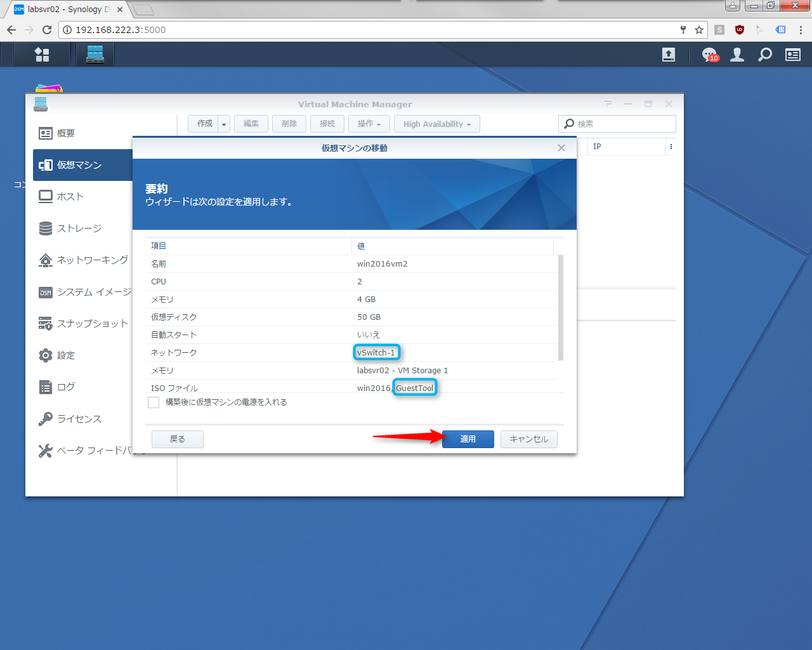Click the ISO ファイル row value
The image size is (812, 650).
pos(396,388)
